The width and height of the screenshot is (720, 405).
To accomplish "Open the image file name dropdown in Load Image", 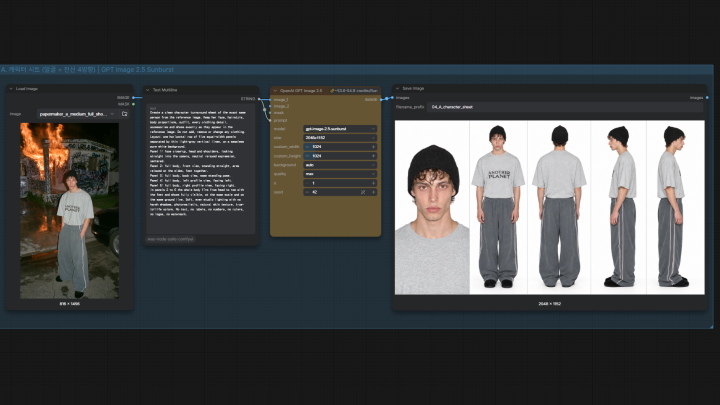I will (77, 114).
